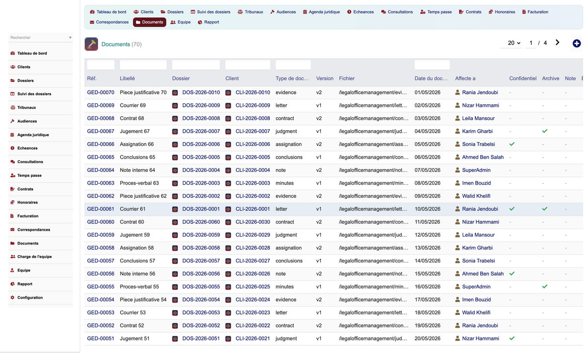Switch to Correspondances top tab
Screen dimensions: 588x364
pos(109,22)
